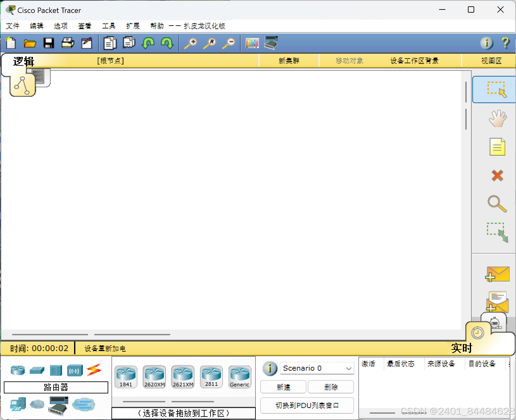Open custom devices dialog icon
The width and height of the screenshot is (516, 420).
point(271,43)
